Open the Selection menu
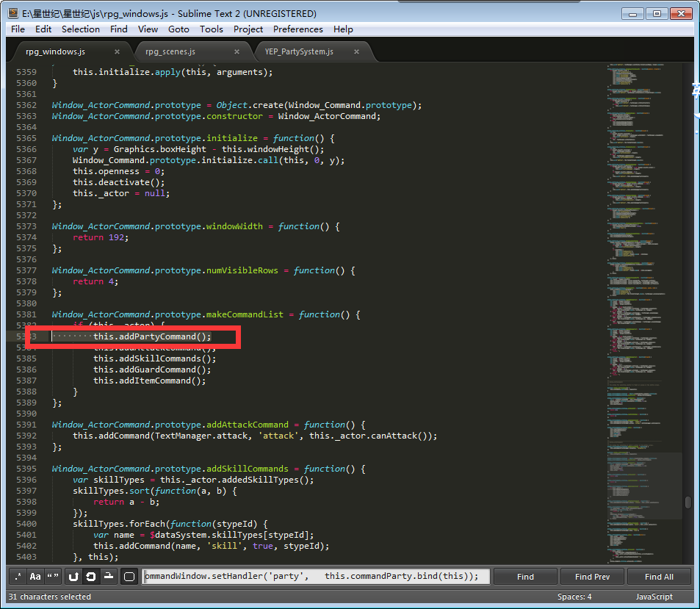700x609 pixels. 81,29
